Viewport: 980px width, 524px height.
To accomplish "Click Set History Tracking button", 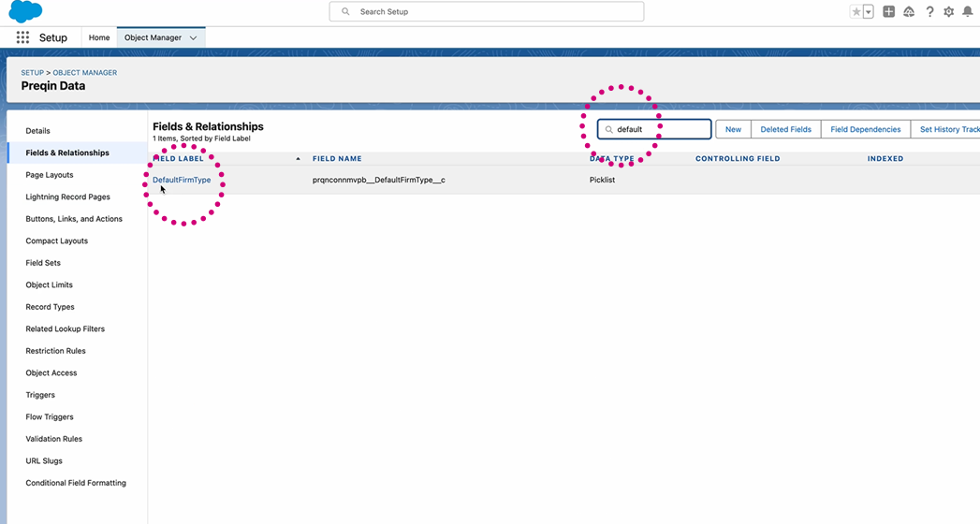I will click(x=945, y=129).
